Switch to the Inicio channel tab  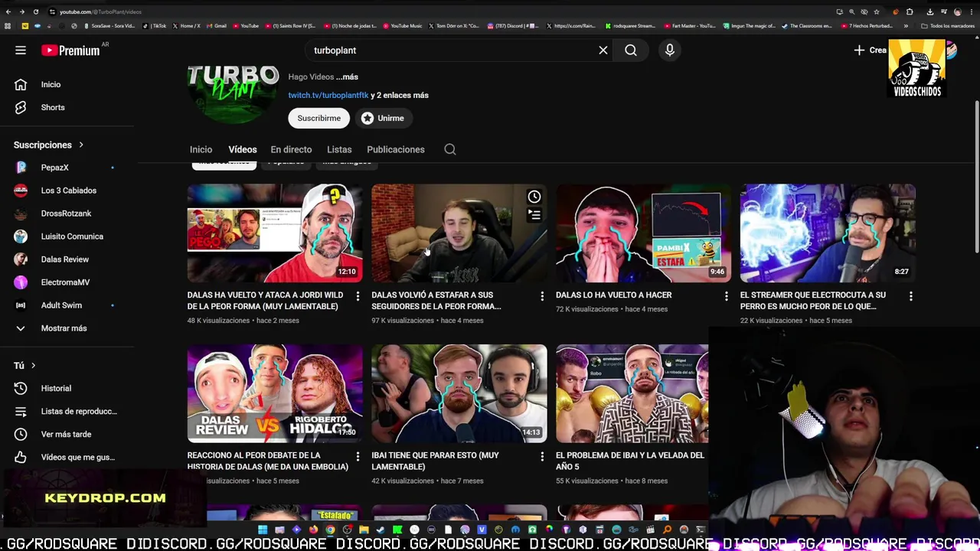(x=201, y=149)
